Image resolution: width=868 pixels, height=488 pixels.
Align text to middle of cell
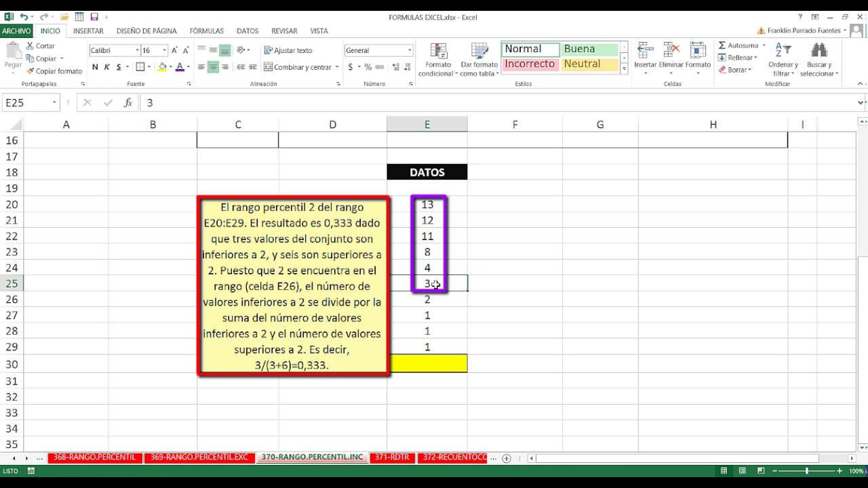(213, 50)
